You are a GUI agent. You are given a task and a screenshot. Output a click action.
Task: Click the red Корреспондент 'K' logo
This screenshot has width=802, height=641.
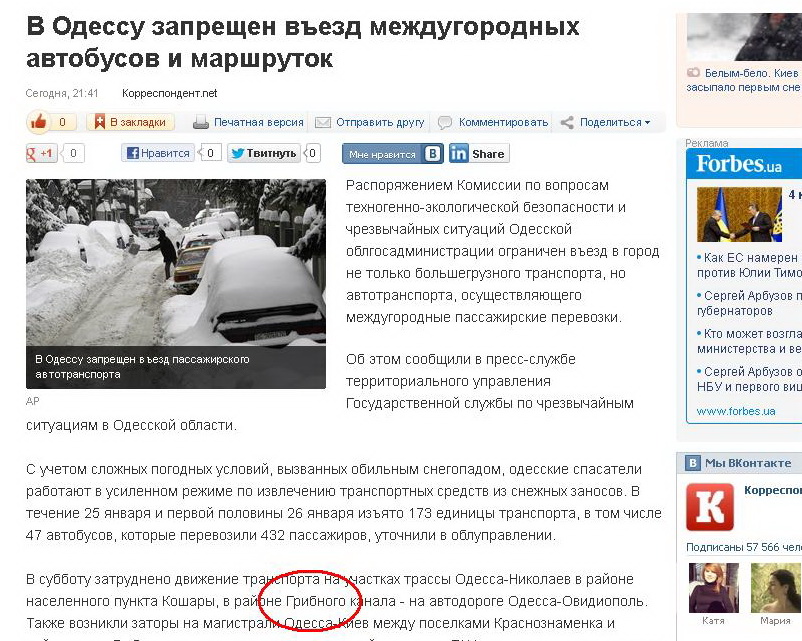(x=710, y=507)
